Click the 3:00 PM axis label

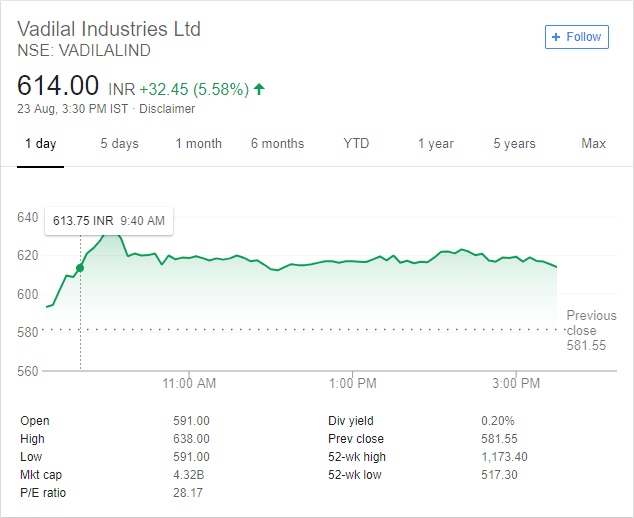(x=516, y=383)
